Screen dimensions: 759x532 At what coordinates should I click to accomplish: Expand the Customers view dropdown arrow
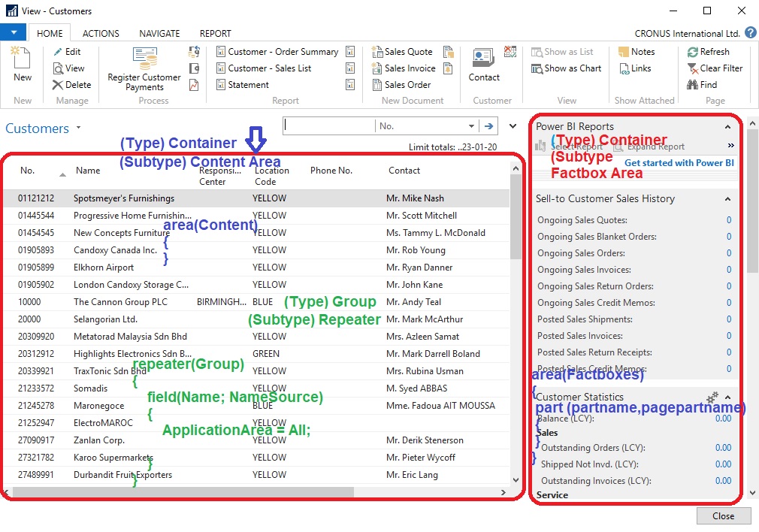(x=78, y=128)
